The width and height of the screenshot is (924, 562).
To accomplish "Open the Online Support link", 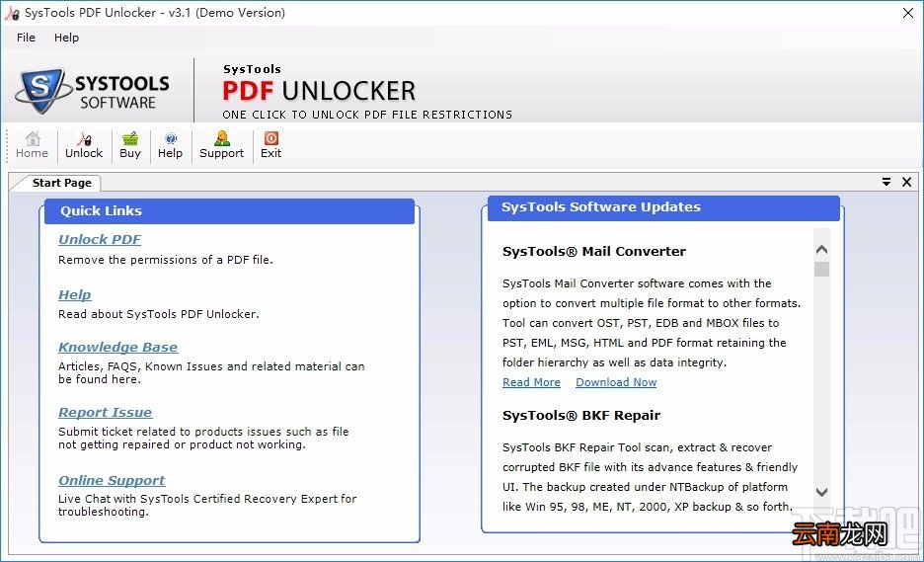I will [x=112, y=480].
